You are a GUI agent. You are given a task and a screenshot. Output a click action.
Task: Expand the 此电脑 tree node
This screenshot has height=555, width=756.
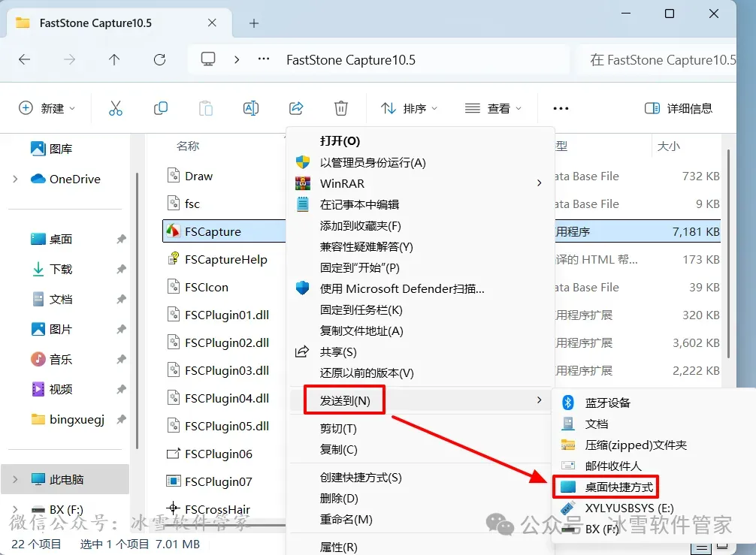tap(16, 479)
